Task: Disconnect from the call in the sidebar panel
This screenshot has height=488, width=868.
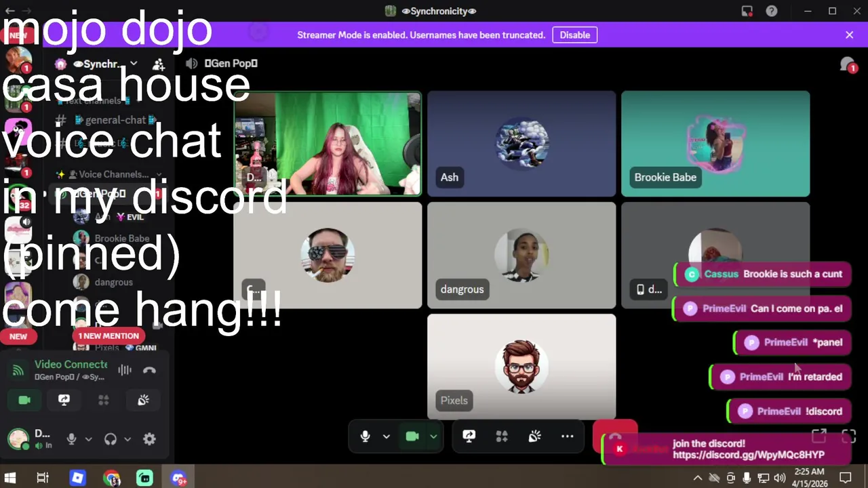Action: 149,370
